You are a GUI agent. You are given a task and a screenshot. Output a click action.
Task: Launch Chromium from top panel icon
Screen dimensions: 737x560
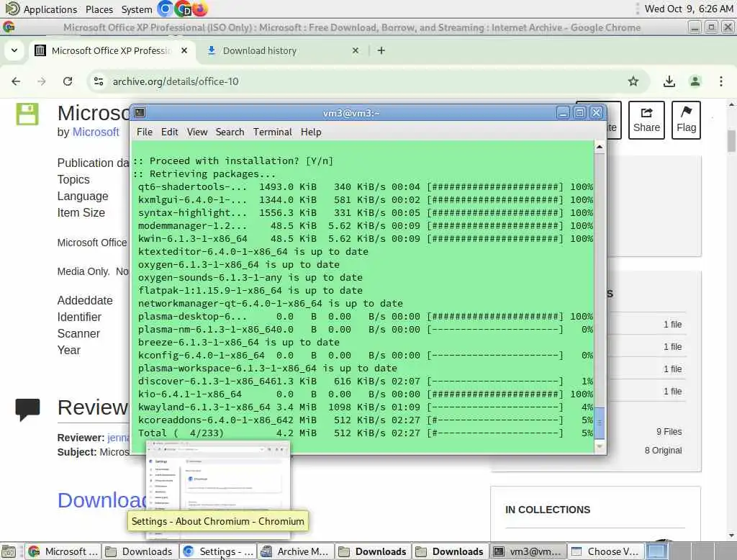[x=165, y=9]
